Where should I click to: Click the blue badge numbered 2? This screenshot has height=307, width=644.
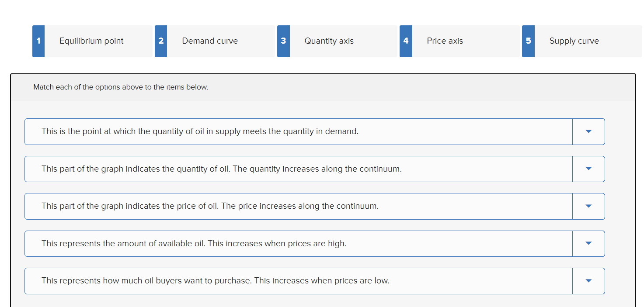coord(160,41)
